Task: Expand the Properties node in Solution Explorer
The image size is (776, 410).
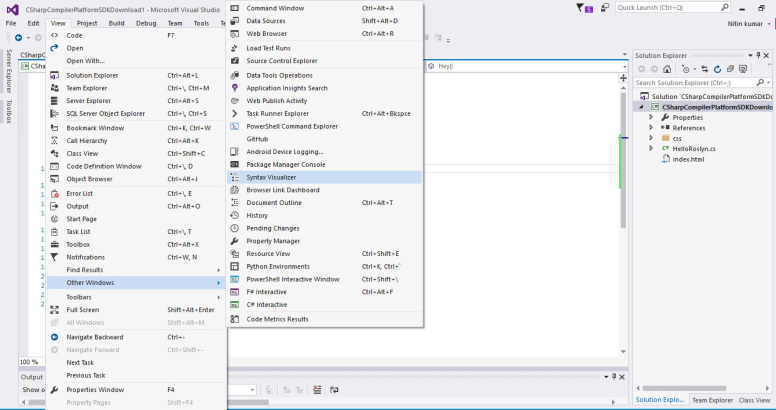Action: 651,117
